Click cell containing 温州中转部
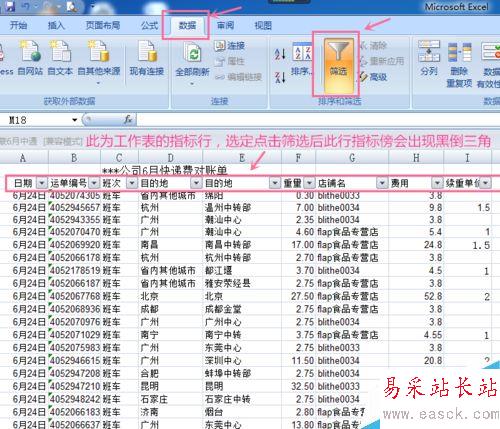The image size is (500, 429). pos(243,208)
